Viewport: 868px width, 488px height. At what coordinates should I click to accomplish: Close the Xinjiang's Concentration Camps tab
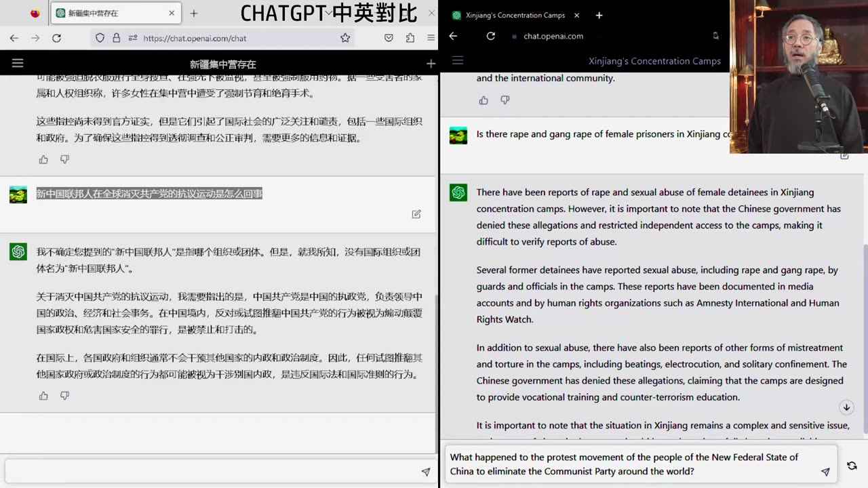pyautogui.click(x=577, y=15)
